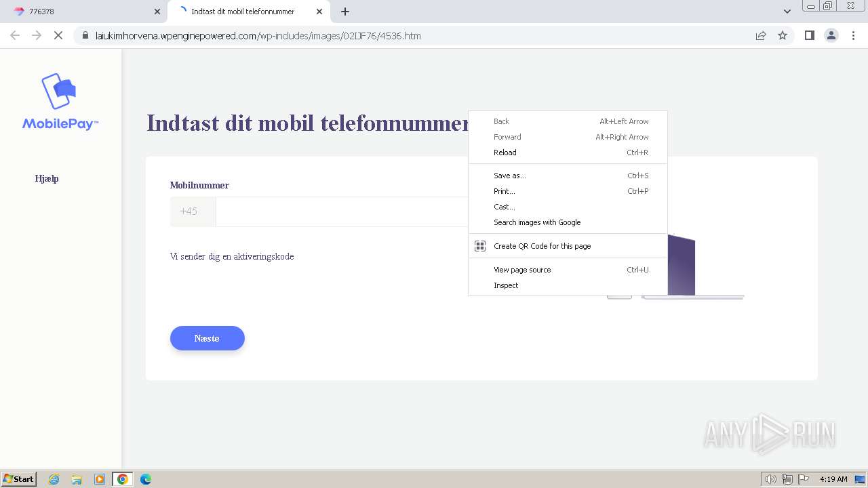The width and height of the screenshot is (868, 488).
Task: Open the Chrome three-dot menu
Action: tap(853, 35)
